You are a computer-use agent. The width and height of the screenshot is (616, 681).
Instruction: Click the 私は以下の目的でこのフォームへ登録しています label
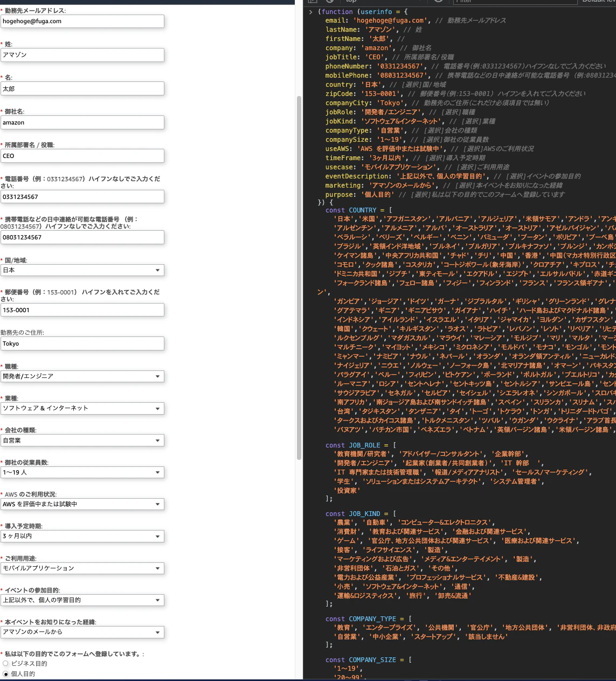pyautogui.click(x=73, y=654)
